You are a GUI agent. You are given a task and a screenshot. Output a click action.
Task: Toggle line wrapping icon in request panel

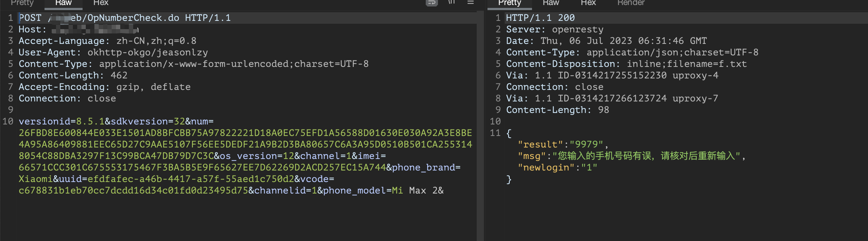click(x=431, y=3)
